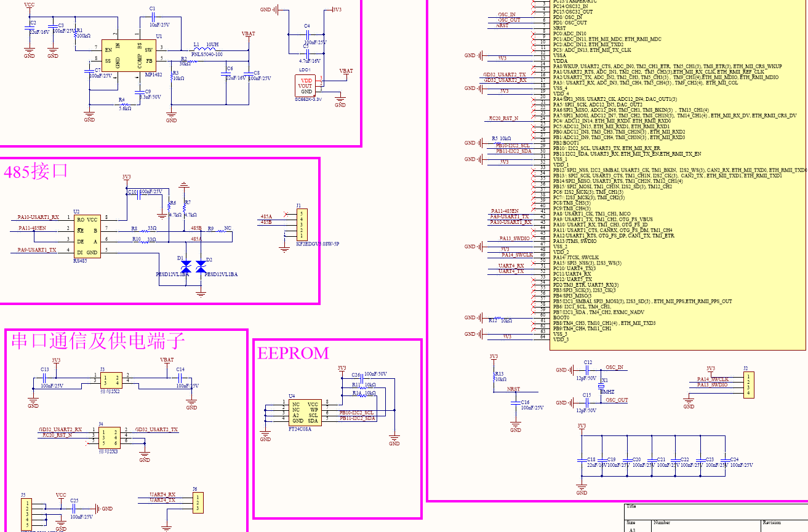Select pull-up resistor R6 4.7kΩ
The image size is (808, 532).
(168, 207)
